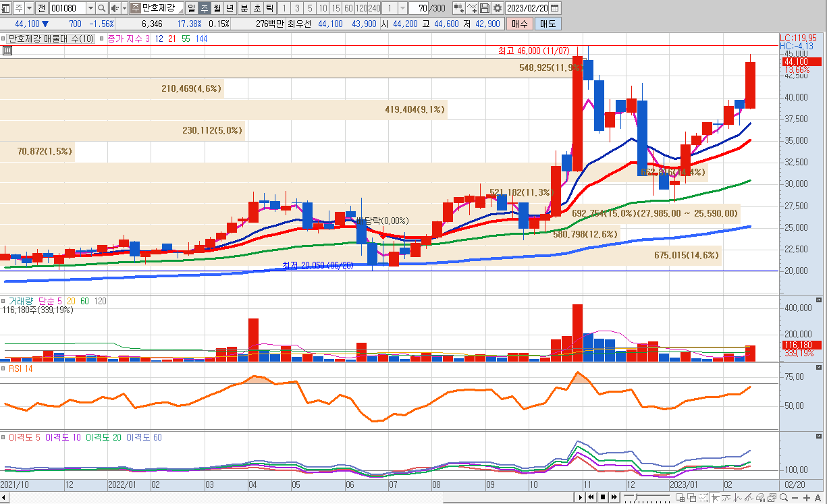Click the 매수 buy button
This screenshot has height=504, width=827.
pos(520,24)
